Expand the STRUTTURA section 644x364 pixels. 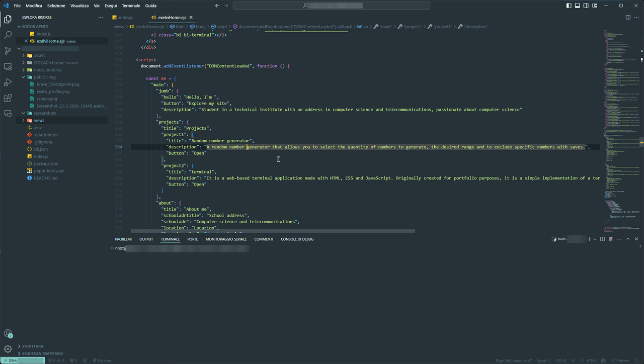(x=32, y=346)
